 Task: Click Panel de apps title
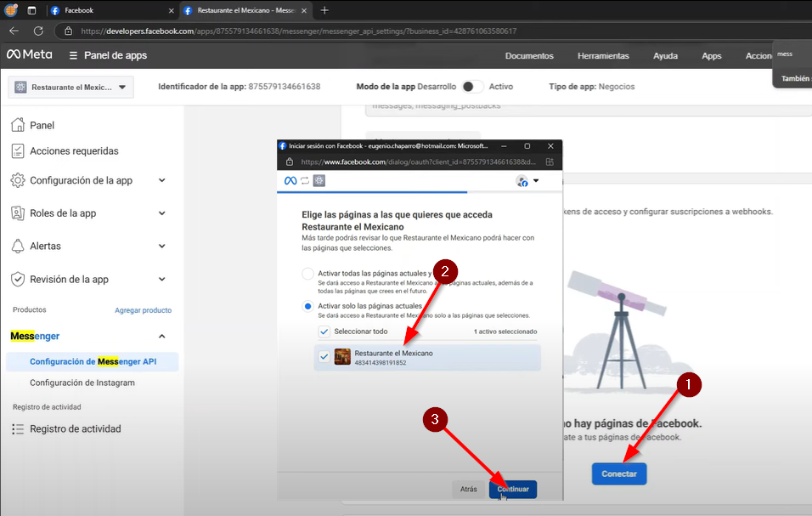[x=116, y=55]
